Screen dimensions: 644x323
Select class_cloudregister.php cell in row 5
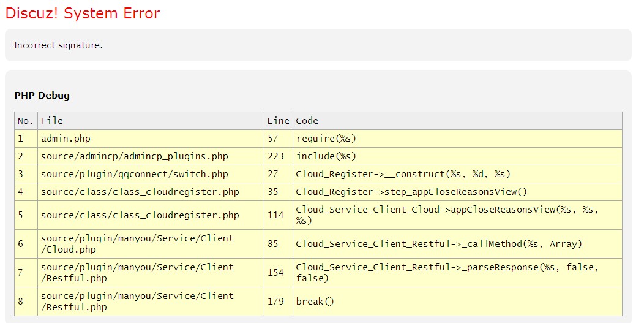click(x=151, y=215)
